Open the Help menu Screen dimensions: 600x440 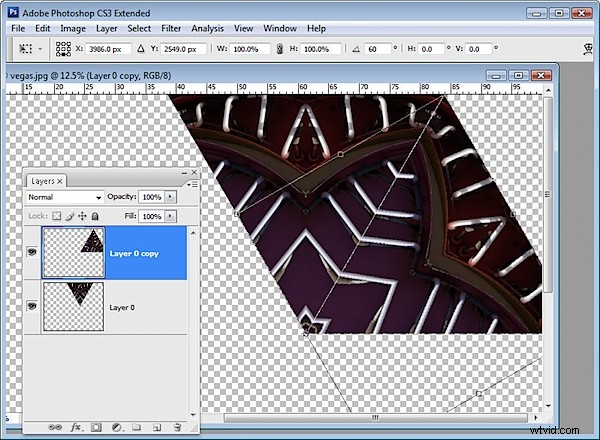[x=316, y=29]
